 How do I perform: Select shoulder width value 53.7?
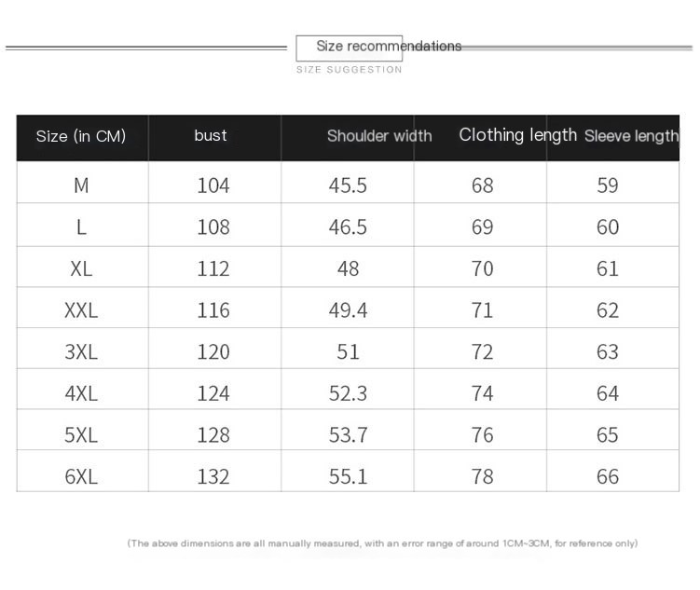[348, 434]
